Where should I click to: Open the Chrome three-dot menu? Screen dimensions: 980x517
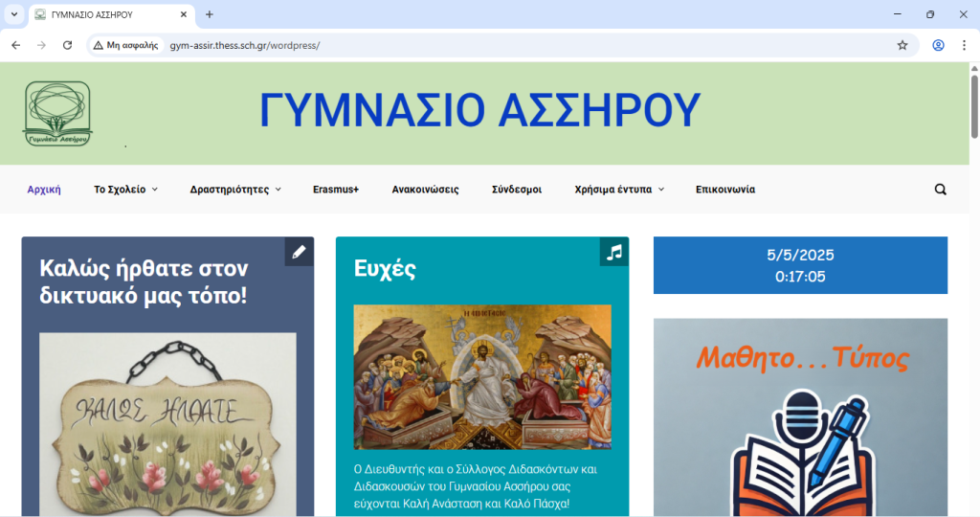[x=964, y=45]
